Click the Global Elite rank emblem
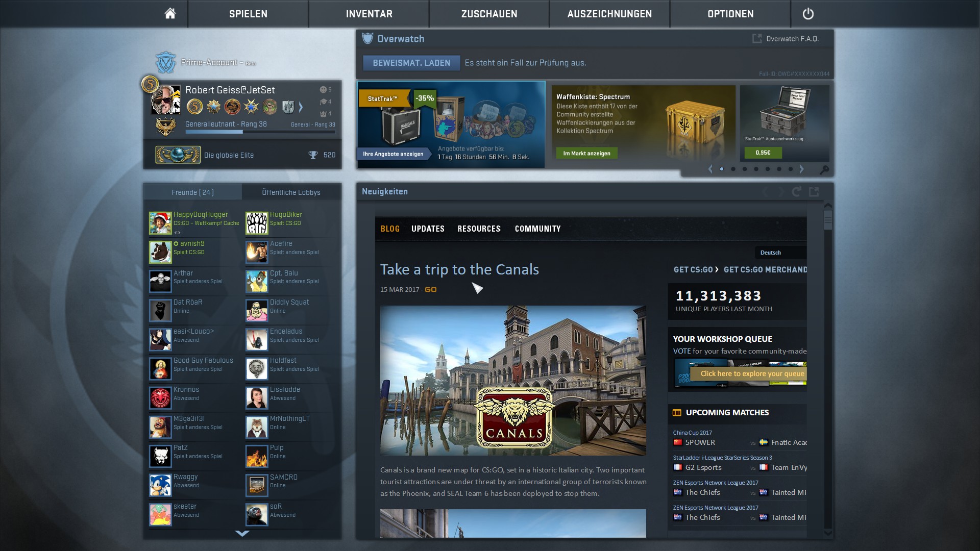 coord(178,155)
